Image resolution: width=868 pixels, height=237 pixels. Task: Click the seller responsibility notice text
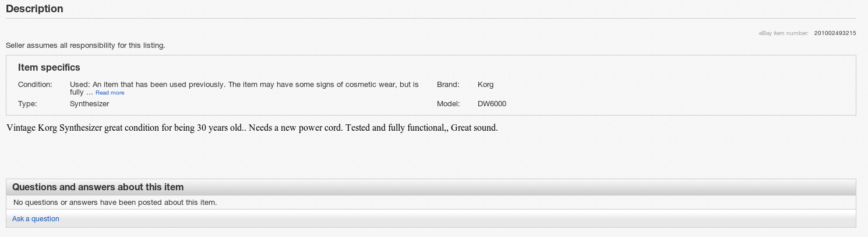85,45
